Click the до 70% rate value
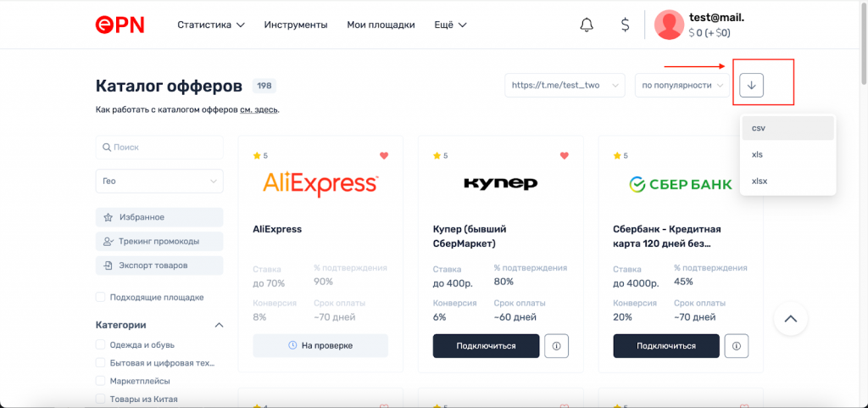The height and width of the screenshot is (408, 868). point(269,284)
